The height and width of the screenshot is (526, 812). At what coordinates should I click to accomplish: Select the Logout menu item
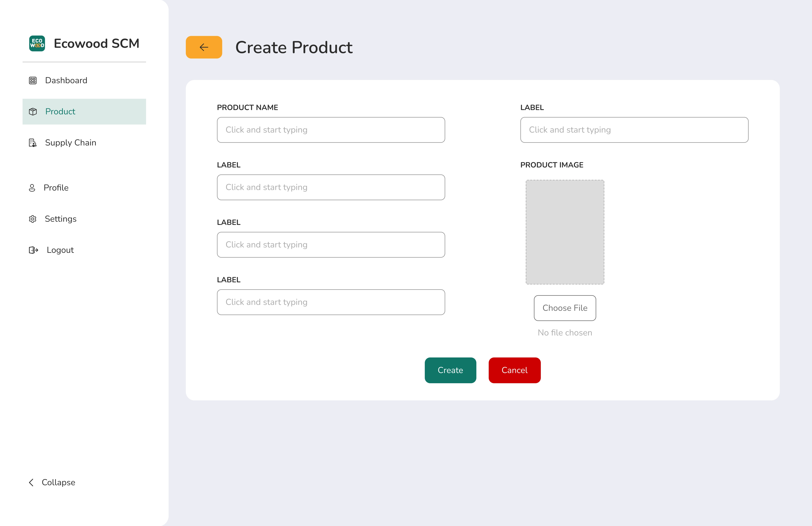[84, 250]
